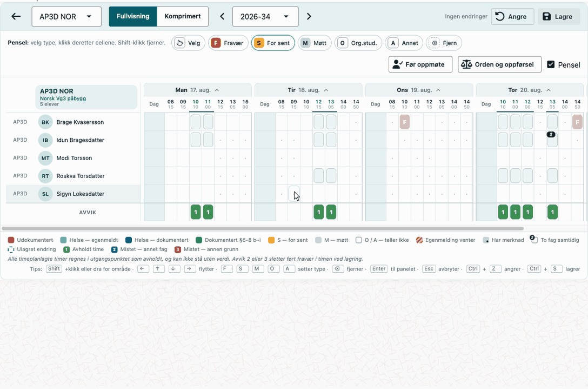Click the Ulagret endring legend icon
The width and height of the screenshot is (588, 389).
(x=11, y=249)
